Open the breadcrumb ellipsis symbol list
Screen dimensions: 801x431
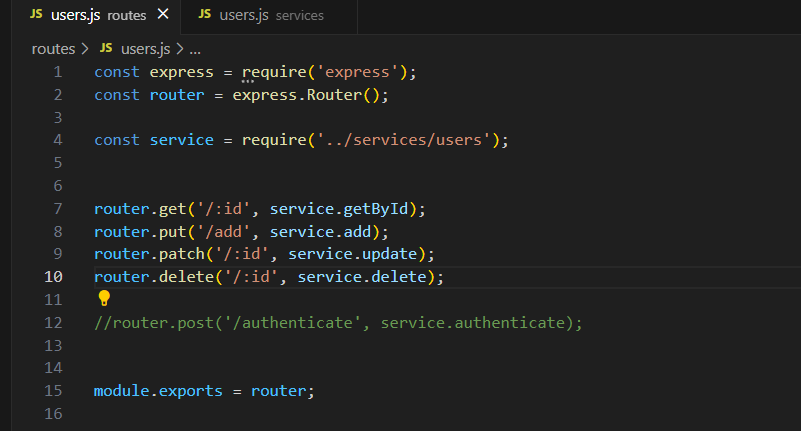[195, 50]
